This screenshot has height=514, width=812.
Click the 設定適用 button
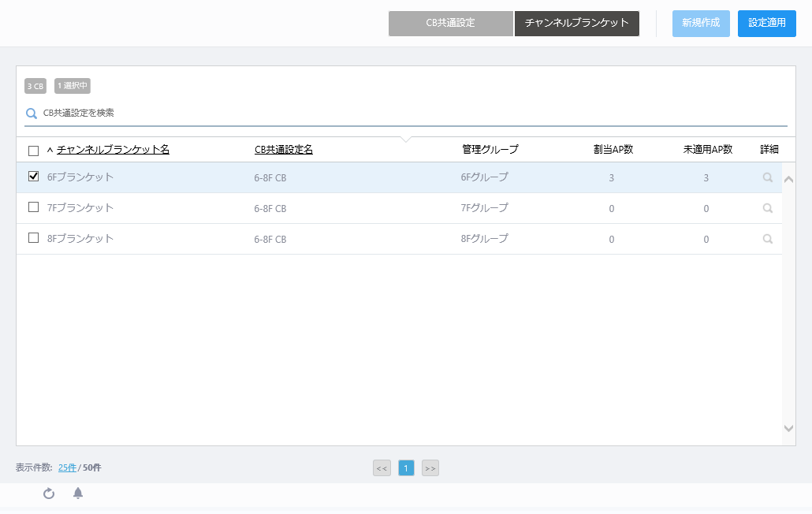[x=767, y=24]
